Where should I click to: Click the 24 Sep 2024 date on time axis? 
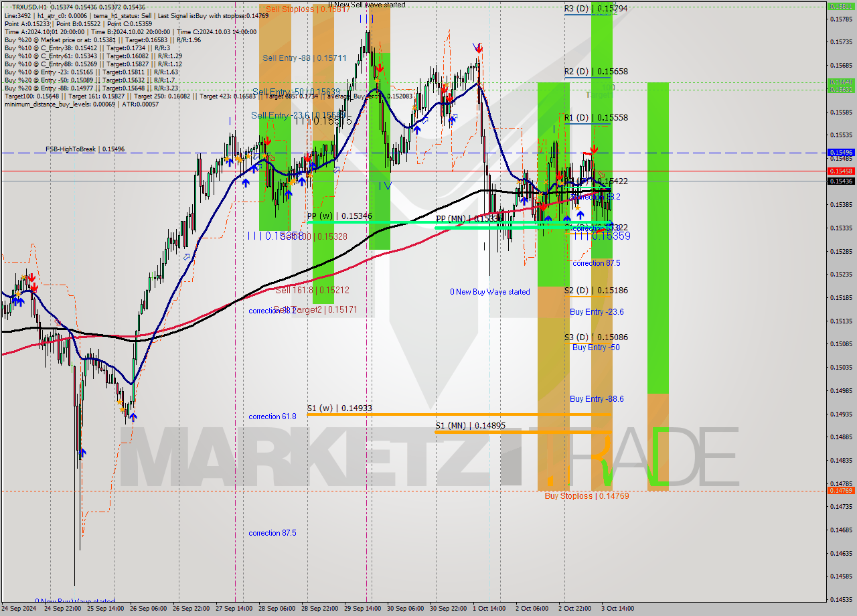[19, 609]
